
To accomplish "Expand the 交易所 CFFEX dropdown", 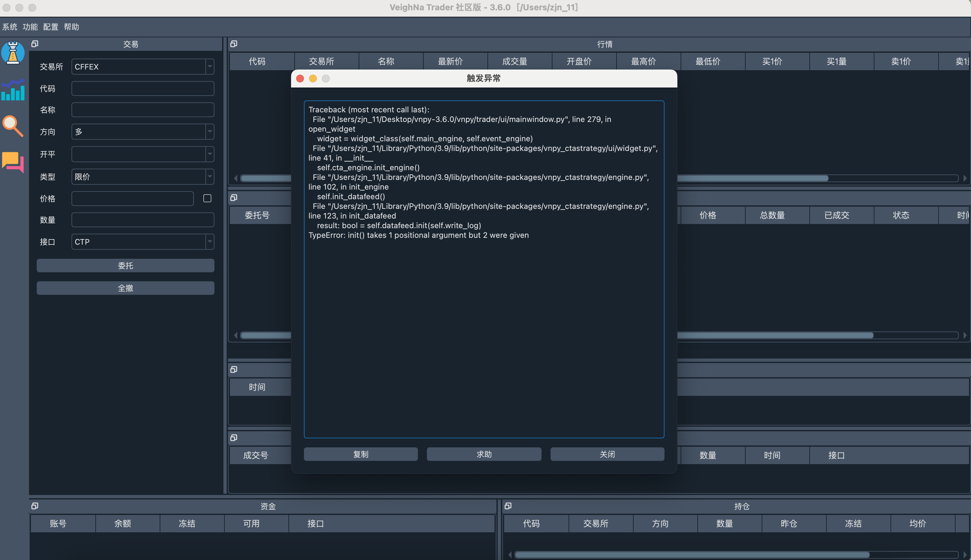I will click(x=210, y=67).
